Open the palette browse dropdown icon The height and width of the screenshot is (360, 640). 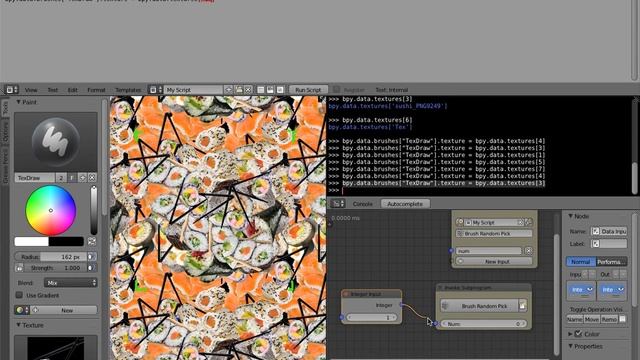click(22, 310)
